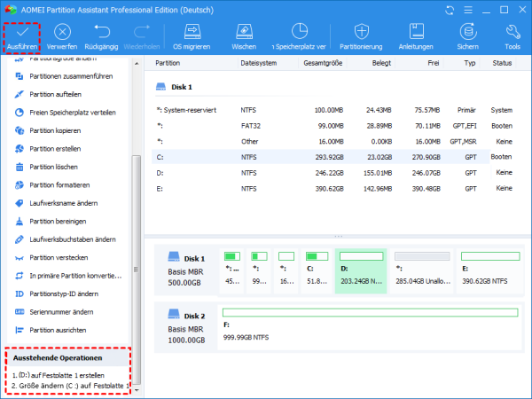Select the E: partition row in table
The height and width of the screenshot is (399, 532).
click(334, 189)
